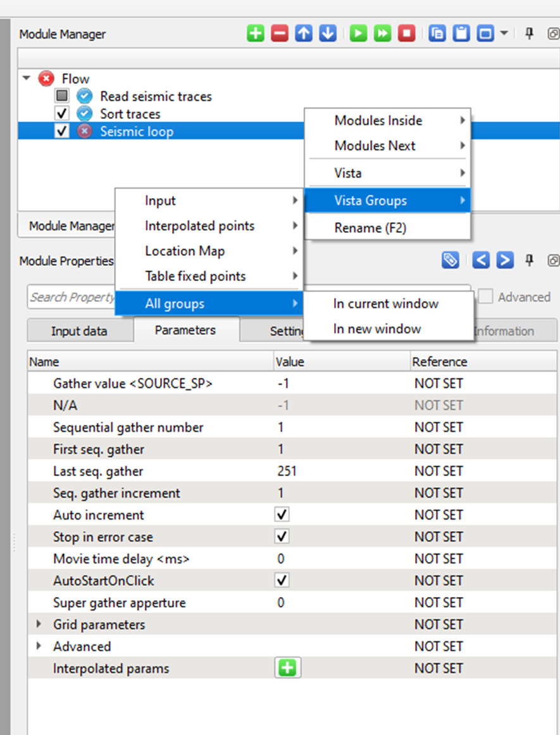This screenshot has height=735, width=560.
Task: Toggle the Stop in error case checkbox
Action: tap(282, 537)
